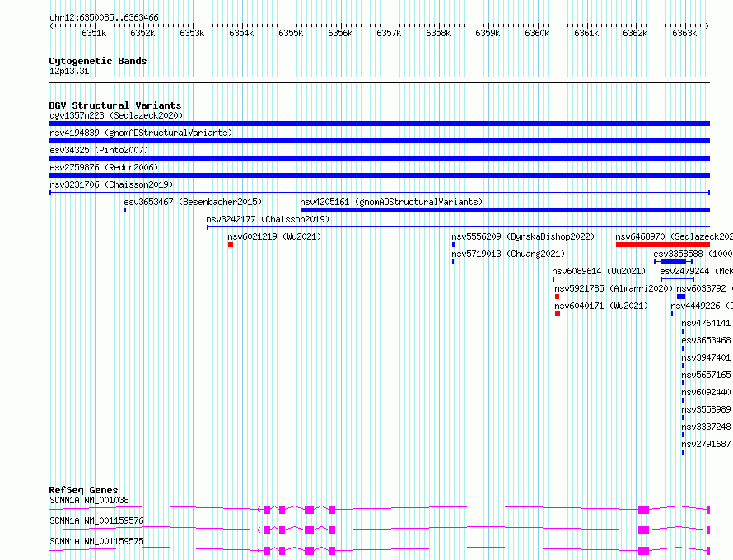
Task: Open the esv2759876 (Redon2006) variant label
Action: (104, 167)
